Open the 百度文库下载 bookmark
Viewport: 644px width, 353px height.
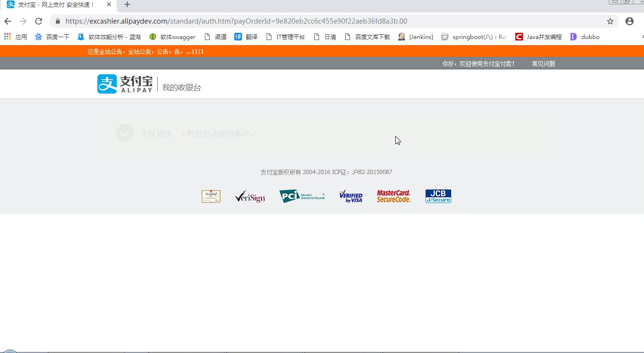point(367,37)
